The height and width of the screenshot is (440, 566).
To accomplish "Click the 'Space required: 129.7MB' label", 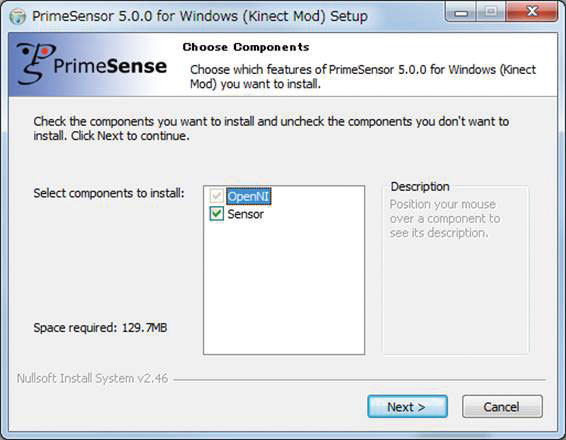I will [x=100, y=328].
